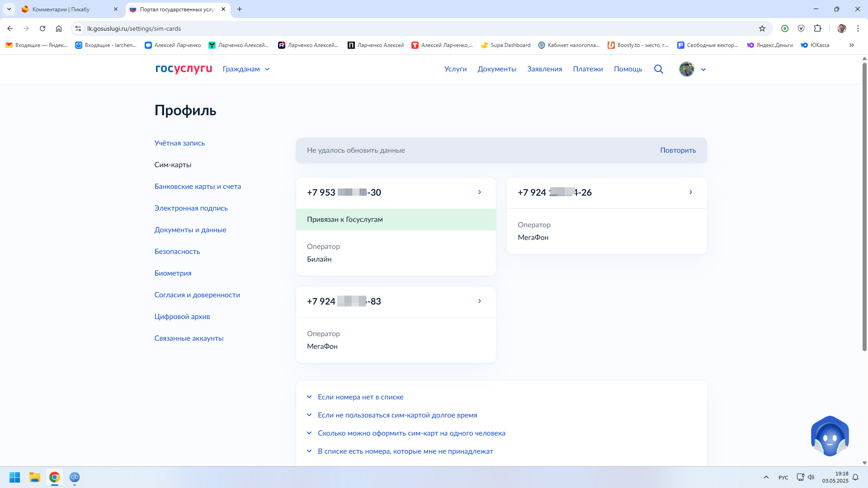This screenshot has height=488, width=868.
Task: Open Банковские карты и счета section
Action: 198,187
